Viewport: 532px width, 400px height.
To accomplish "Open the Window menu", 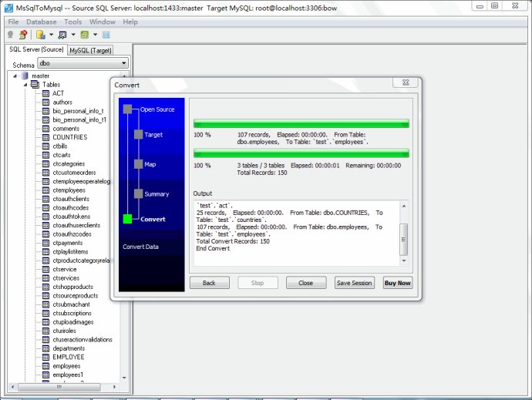I will 102,22.
